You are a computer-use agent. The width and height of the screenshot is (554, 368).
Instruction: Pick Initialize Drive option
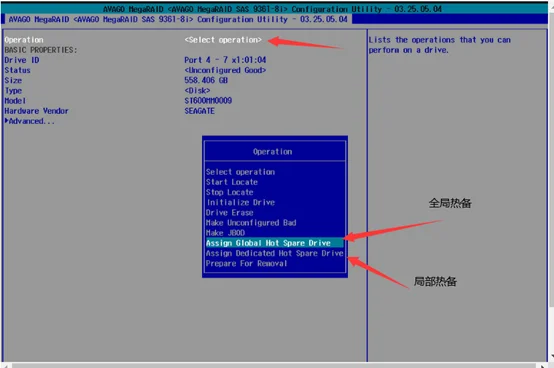(x=241, y=202)
